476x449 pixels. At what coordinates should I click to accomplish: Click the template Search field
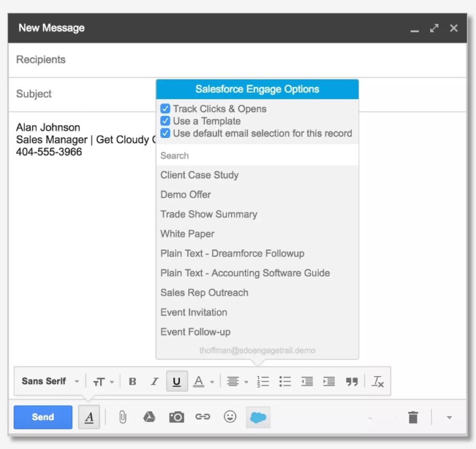point(257,155)
